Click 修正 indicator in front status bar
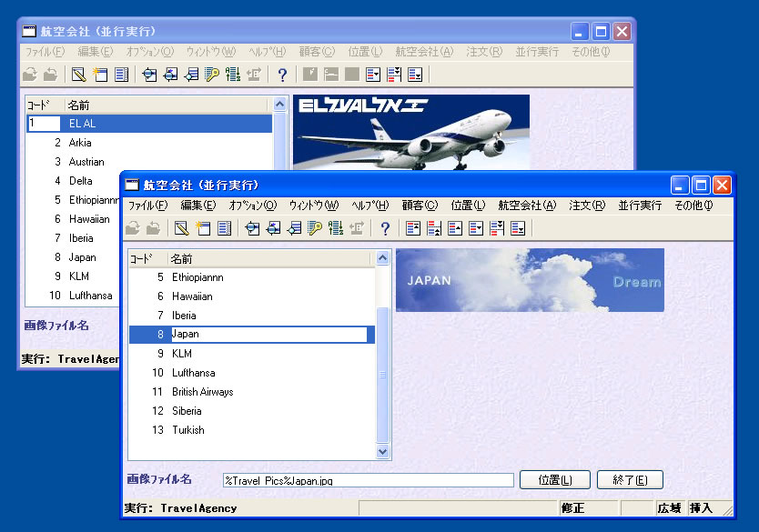This screenshot has height=532, width=759. [x=587, y=507]
